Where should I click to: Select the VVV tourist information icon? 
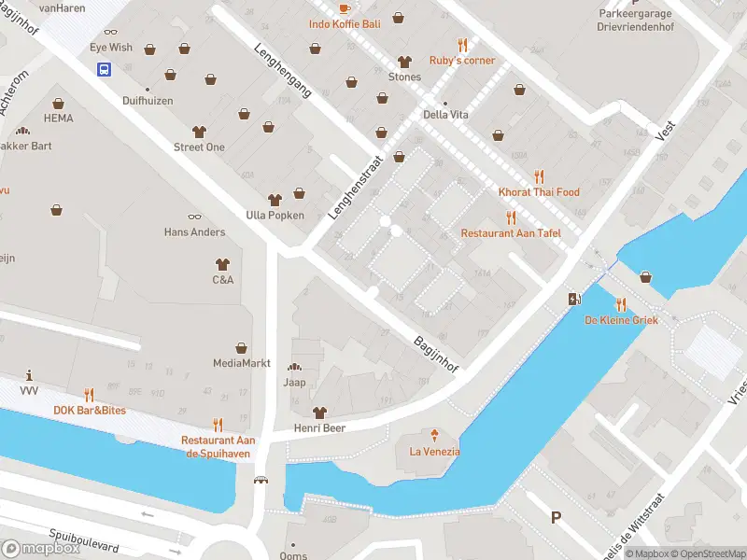(x=29, y=375)
